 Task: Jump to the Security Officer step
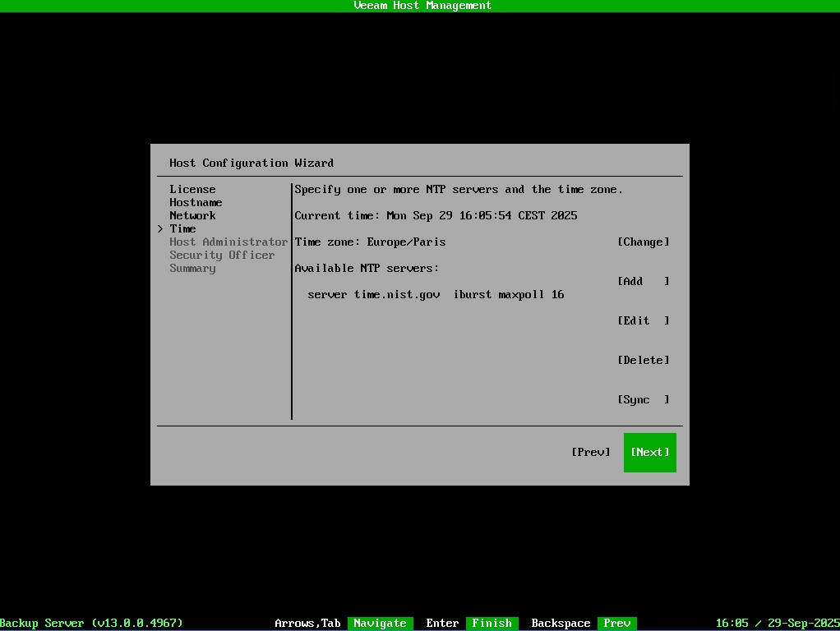click(x=222, y=255)
